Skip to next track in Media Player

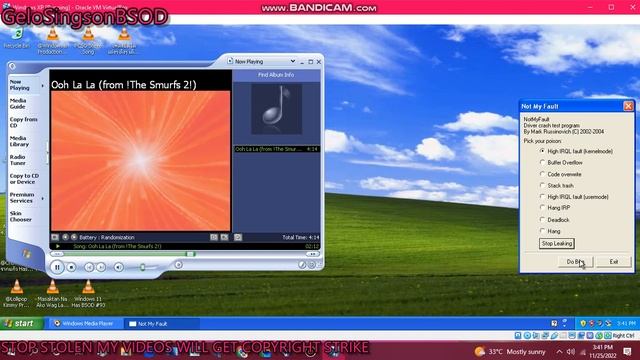[101, 267]
